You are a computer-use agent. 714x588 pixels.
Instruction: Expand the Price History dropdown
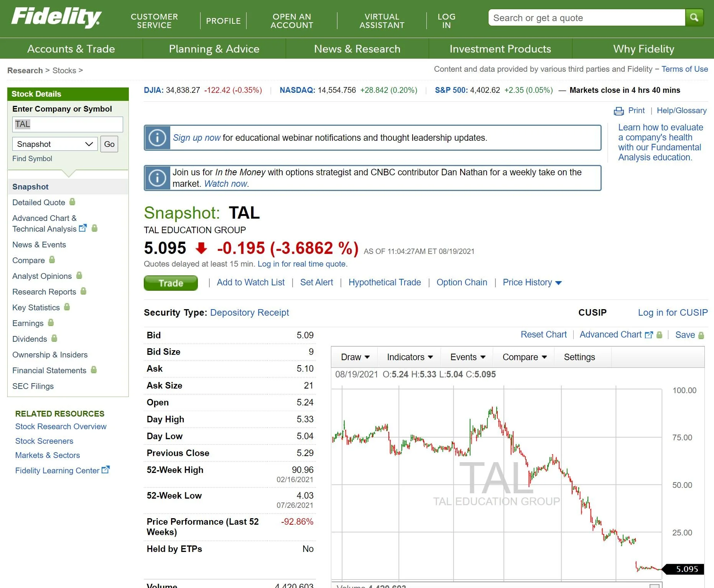pyautogui.click(x=532, y=283)
